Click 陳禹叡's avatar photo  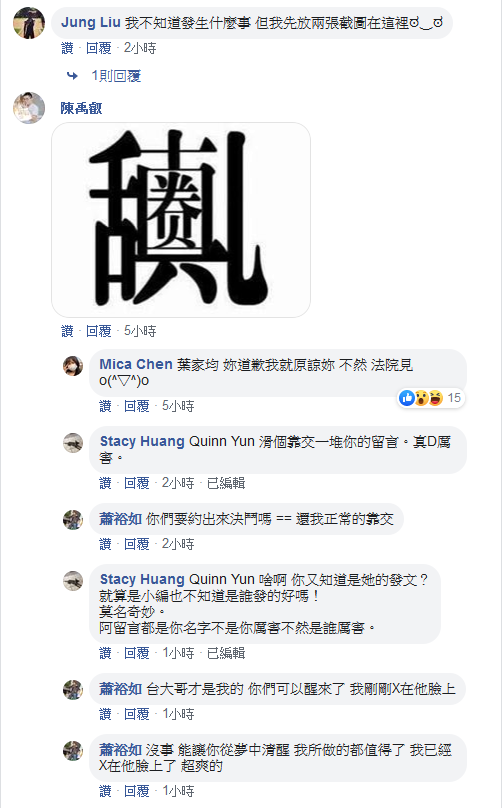click(x=29, y=108)
